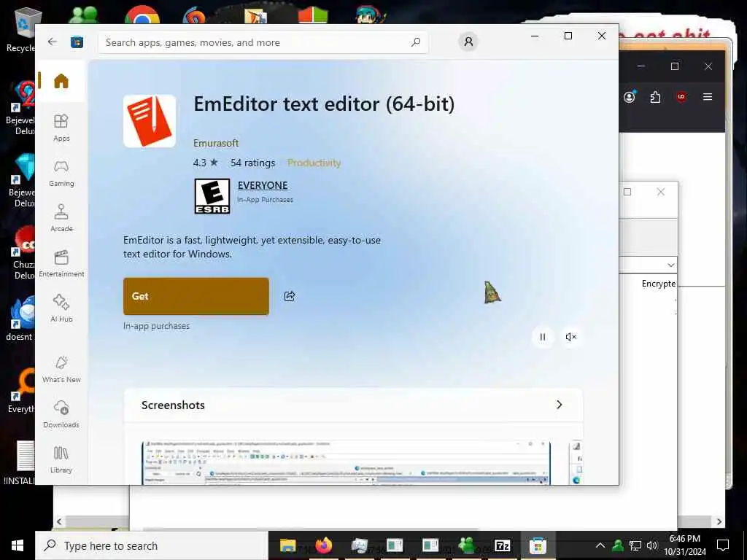Open the Apps section in sidebar
This screenshot has width=747, height=560.
[61, 128]
